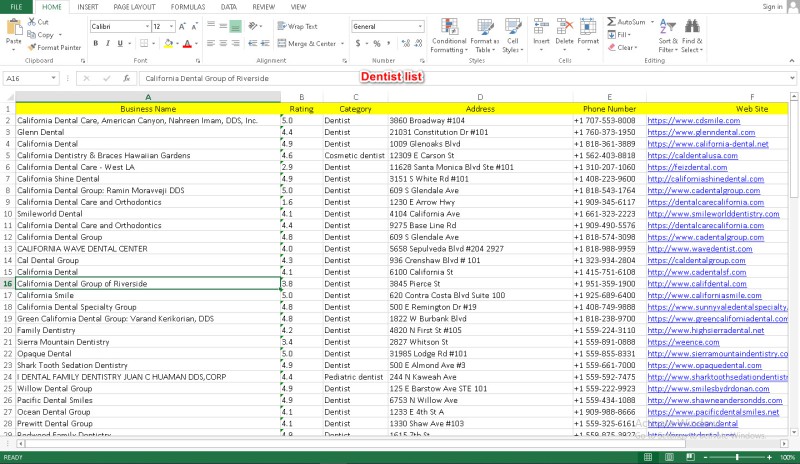The width and height of the screenshot is (800, 464).
Task: Click Increase Decimal icon
Action: [x=406, y=43]
